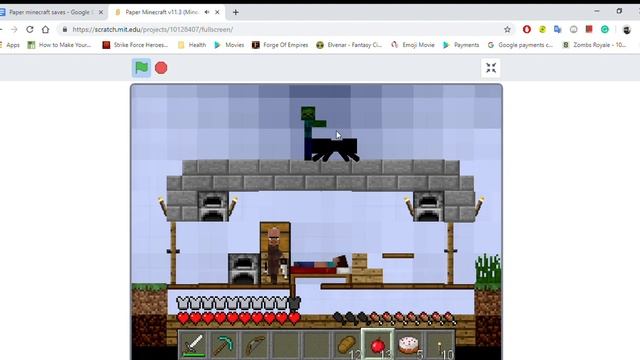This screenshot has width=640, height=360.
Task: Open the browser profile avatar
Action: [627, 29]
